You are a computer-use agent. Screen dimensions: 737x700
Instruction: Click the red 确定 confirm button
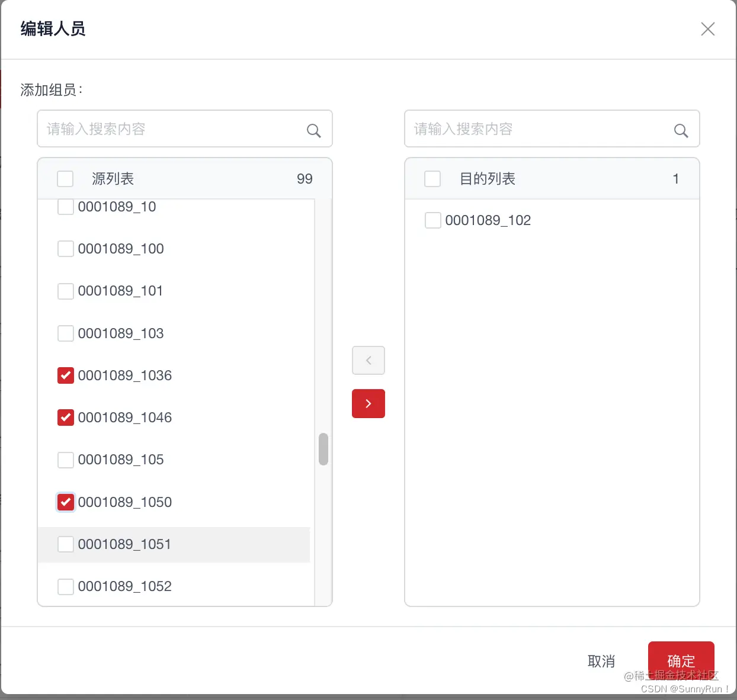coord(681,661)
